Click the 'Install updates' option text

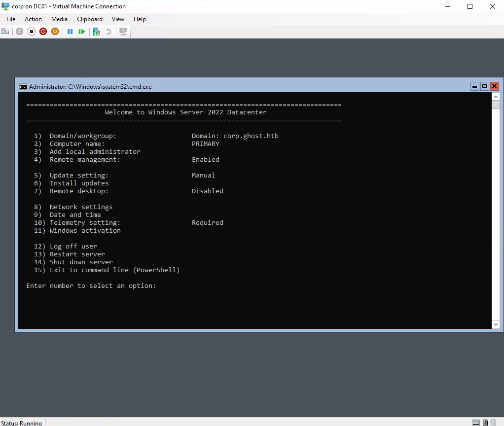coord(79,183)
